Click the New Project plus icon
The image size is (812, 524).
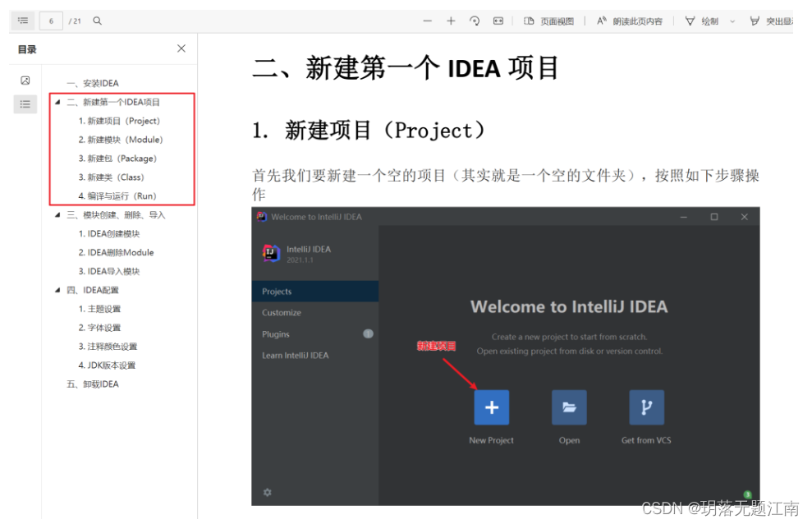pyautogui.click(x=492, y=407)
